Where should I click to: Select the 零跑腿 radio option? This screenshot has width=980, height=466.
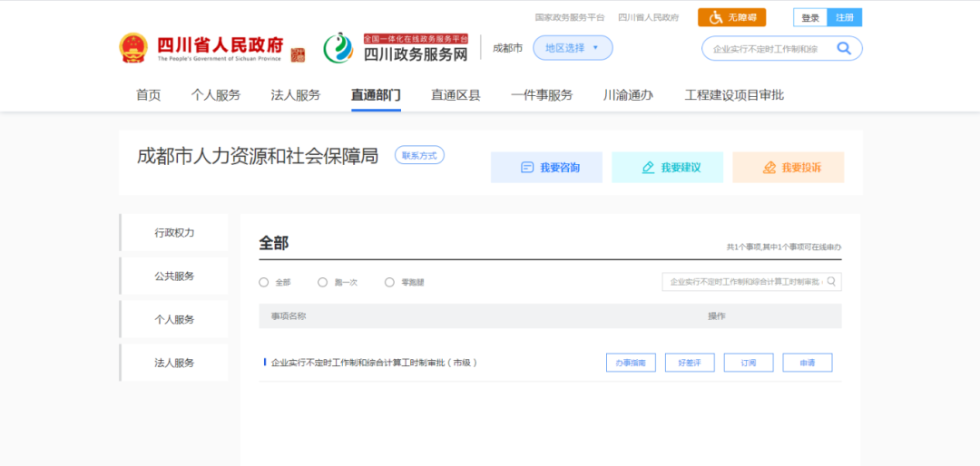point(389,282)
